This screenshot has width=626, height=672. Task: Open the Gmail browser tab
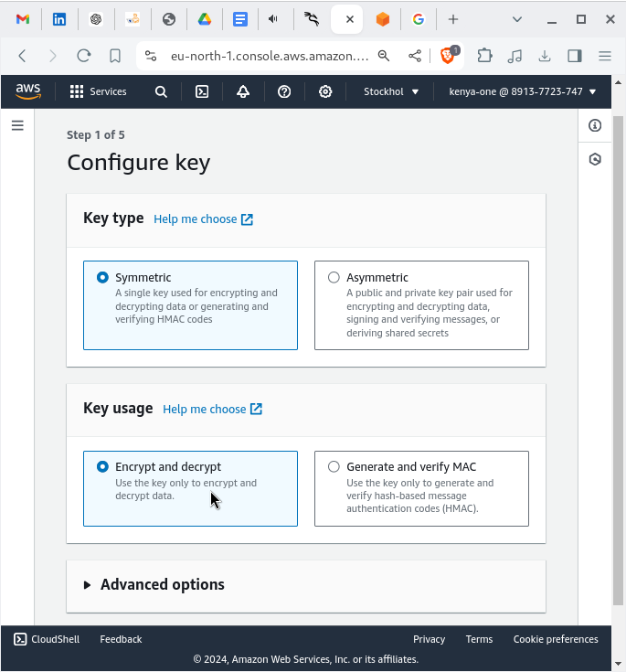click(23, 19)
